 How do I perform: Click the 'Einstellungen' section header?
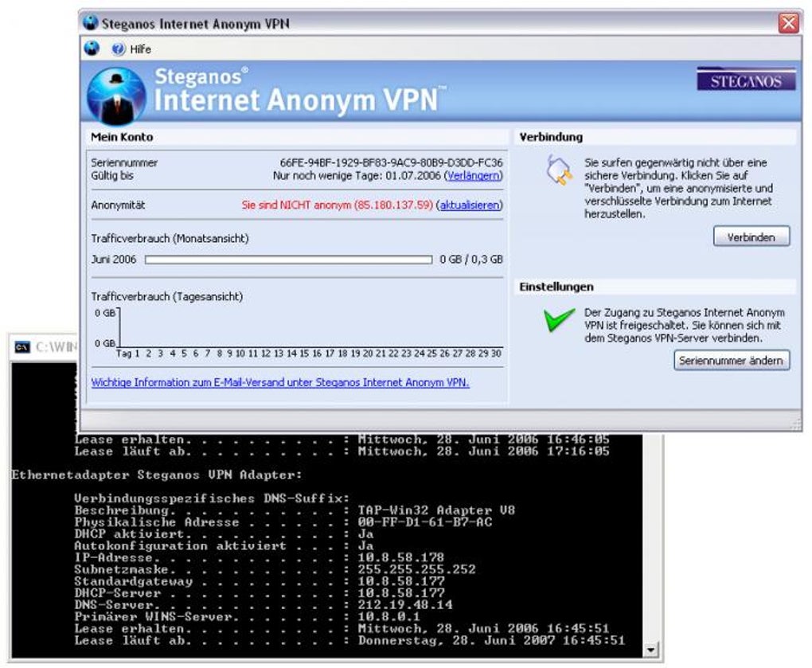tap(556, 287)
